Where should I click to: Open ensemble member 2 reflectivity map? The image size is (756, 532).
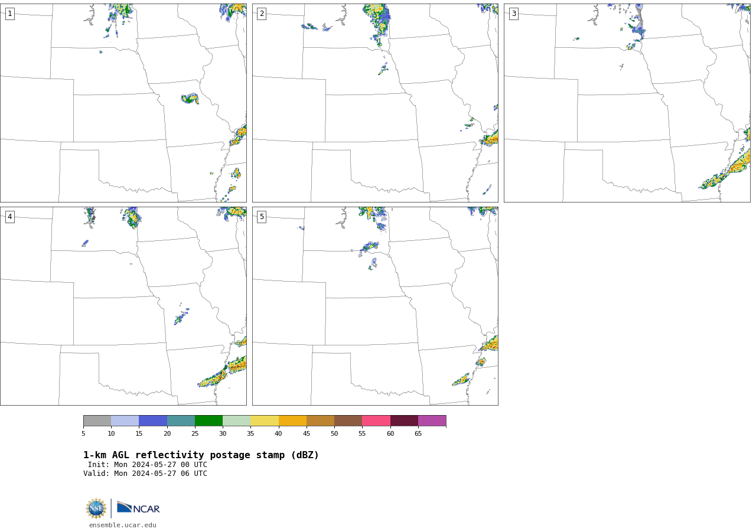pos(375,103)
